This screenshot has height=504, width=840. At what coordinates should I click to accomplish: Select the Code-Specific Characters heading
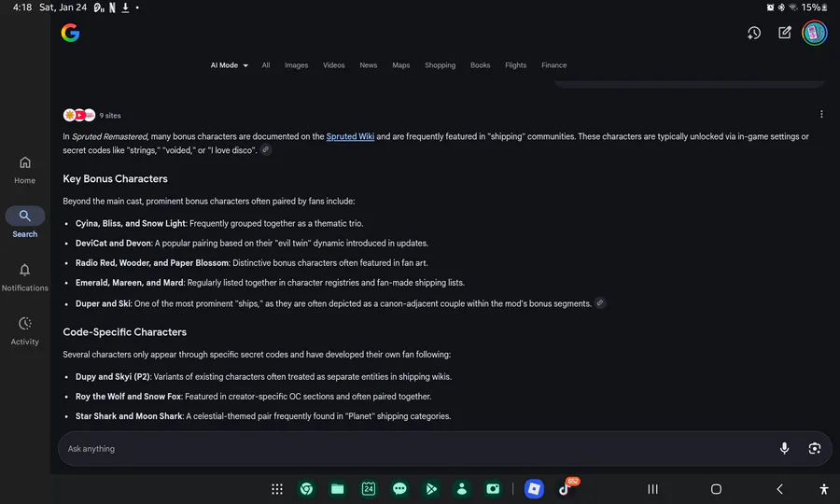point(125,332)
